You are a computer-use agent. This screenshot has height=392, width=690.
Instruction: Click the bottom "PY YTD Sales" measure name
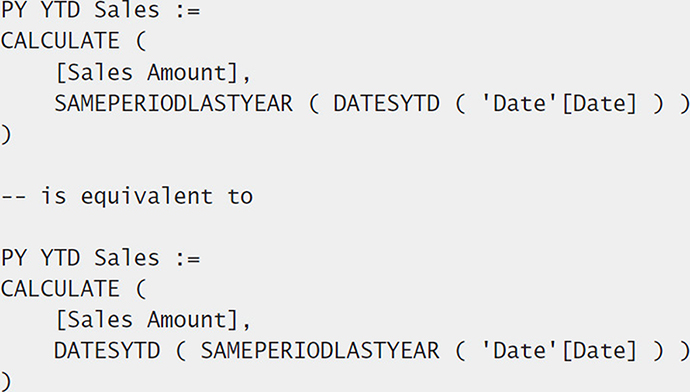click(x=80, y=258)
